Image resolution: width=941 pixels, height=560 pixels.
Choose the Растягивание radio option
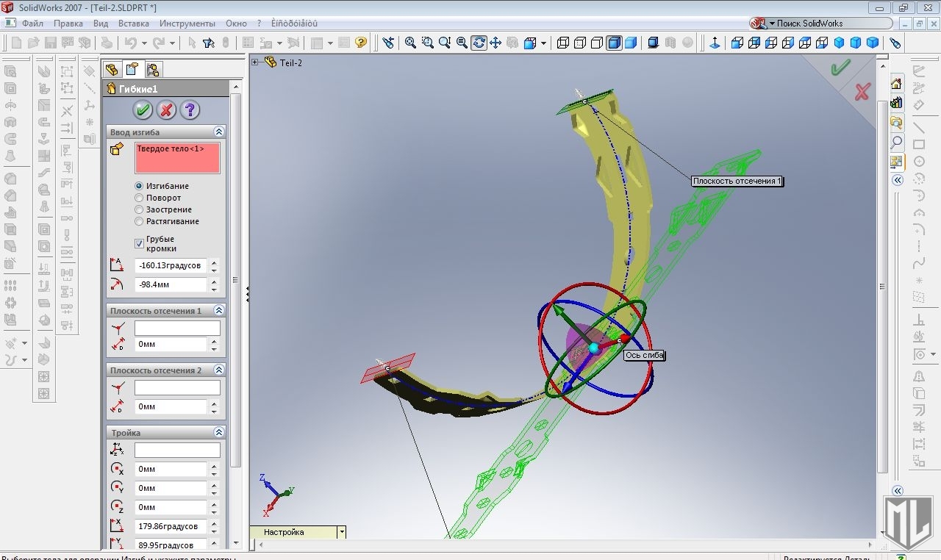(140, 221)
